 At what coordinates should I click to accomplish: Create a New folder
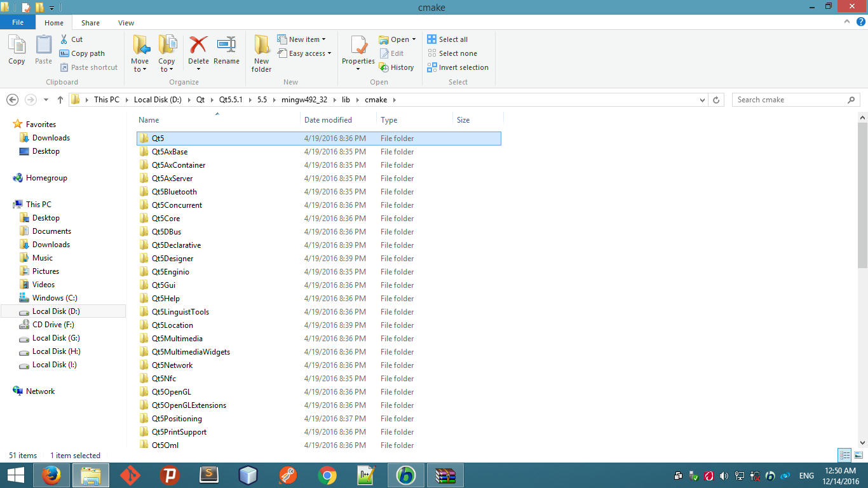tap(261, 53)
